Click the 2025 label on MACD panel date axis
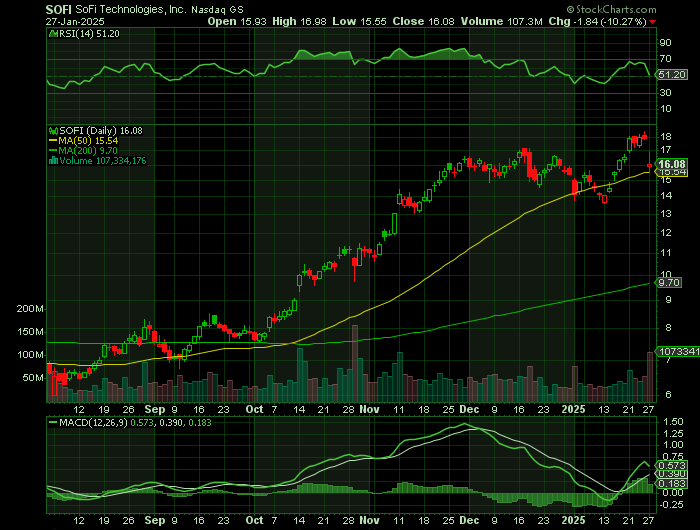The width and height of the screenshot is (700, 530). click(x=573, y=520)
